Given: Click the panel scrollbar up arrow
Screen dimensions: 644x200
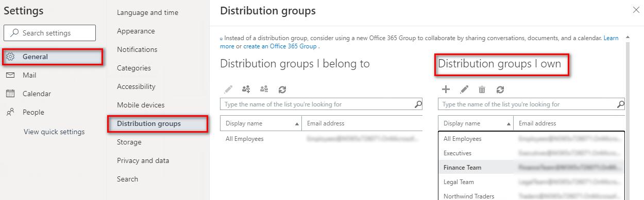Looking at the screenshot, I should point(628,38).
